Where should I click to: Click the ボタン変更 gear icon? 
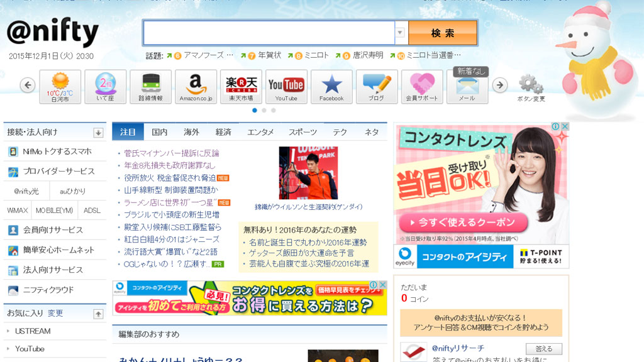pyautogui.click(x=531, y=85)
